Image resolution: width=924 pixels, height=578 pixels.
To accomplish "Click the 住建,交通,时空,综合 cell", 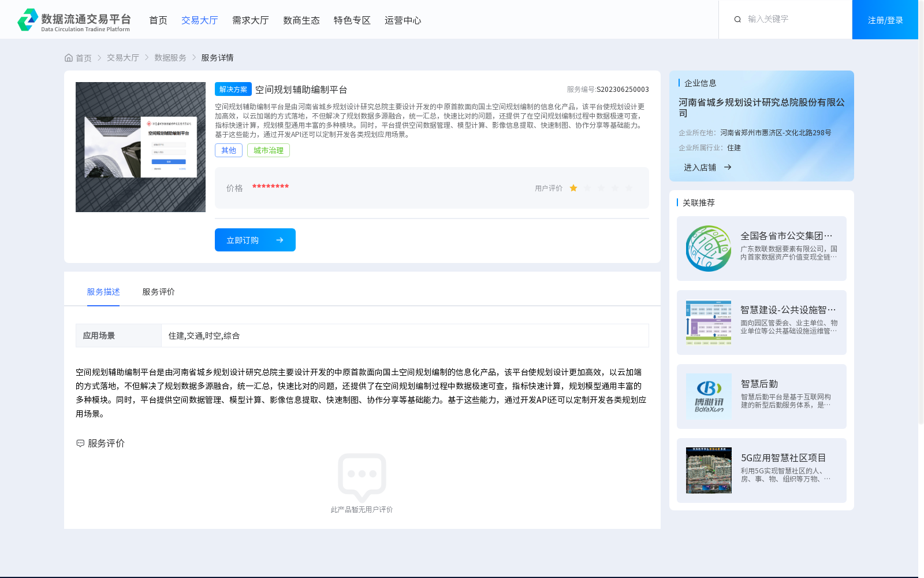I will 405,336.
